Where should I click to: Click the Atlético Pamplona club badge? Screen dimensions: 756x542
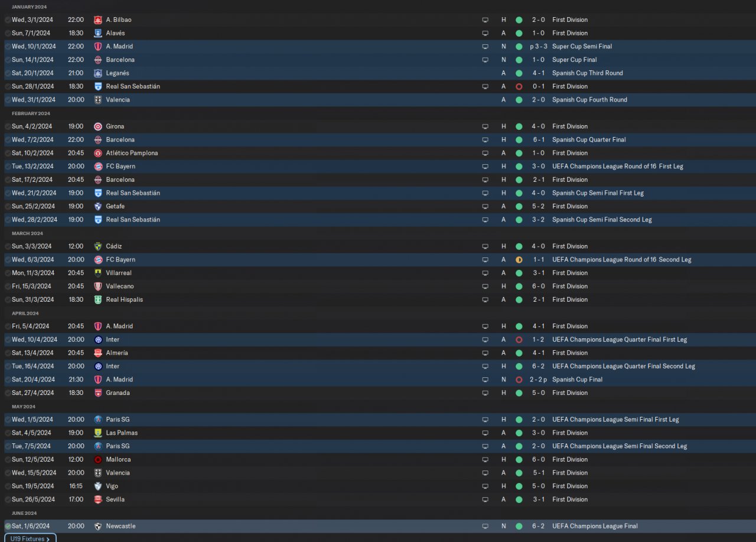pos(98,153)
